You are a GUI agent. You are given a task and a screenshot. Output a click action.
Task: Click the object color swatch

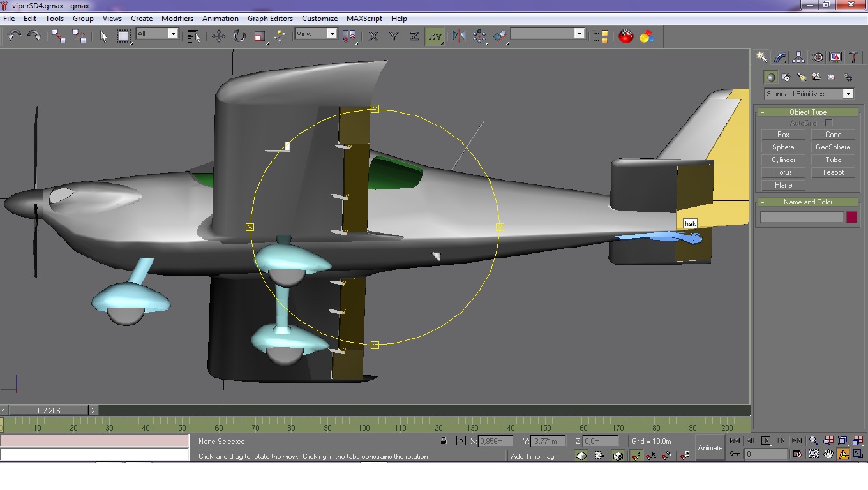tap(851, 217)
